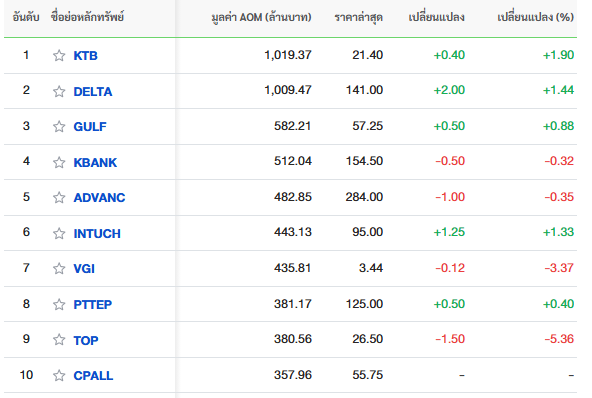Open the KBANK stock page
592x398 pixels.
click(x=95, y=162)
